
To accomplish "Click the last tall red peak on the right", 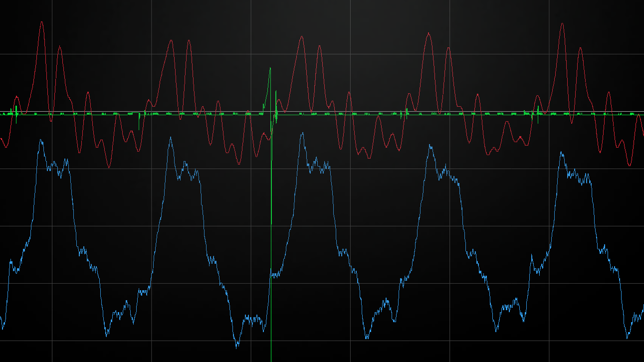I will coord(562,23).
